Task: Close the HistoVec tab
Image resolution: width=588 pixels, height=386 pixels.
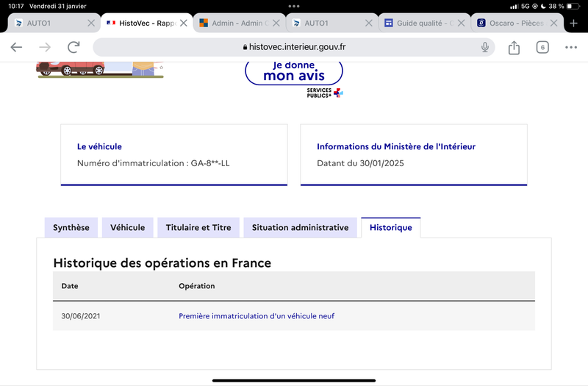Action: tap(183, 24)
